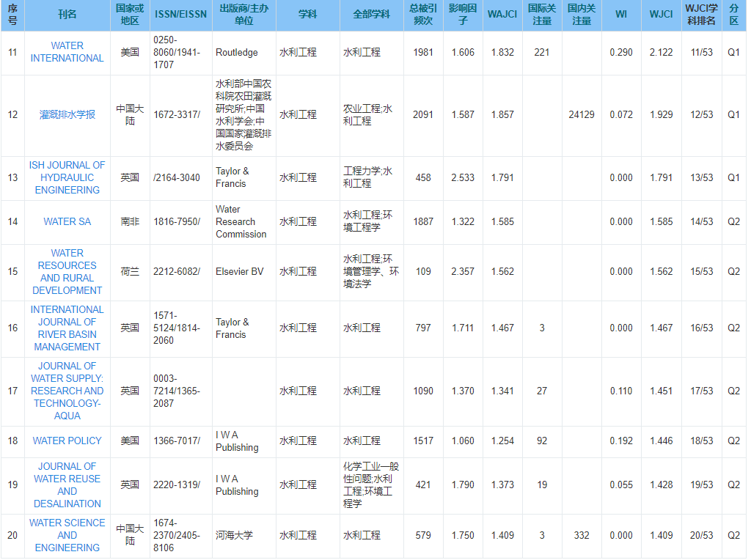Select WI value 0.192

[x=621, y=441]
